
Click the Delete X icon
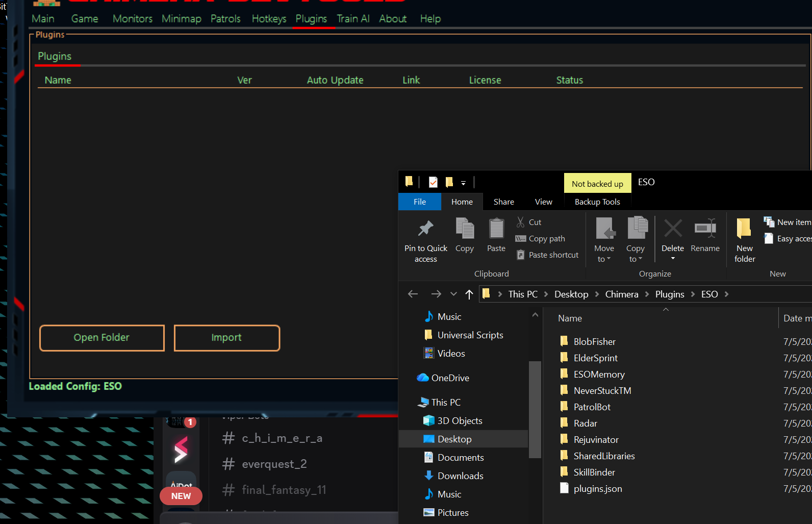pyautogui.click(x=673, y=228)
